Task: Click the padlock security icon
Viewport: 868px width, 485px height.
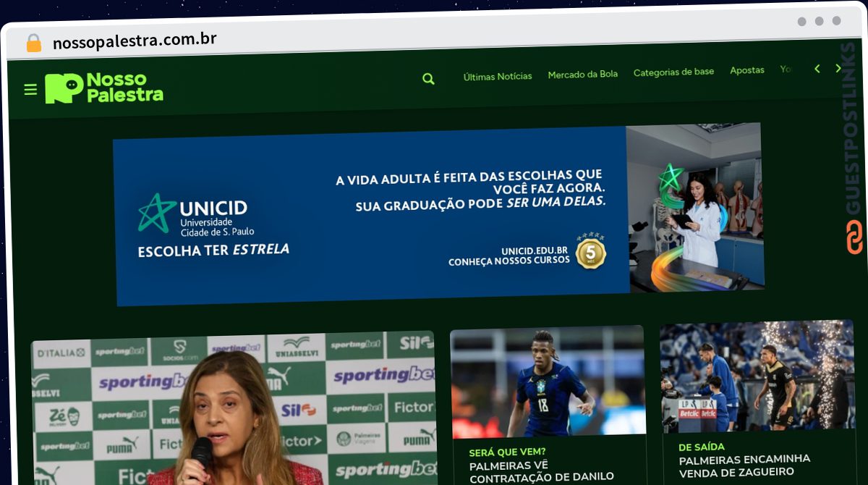Action: coord(33,43)
